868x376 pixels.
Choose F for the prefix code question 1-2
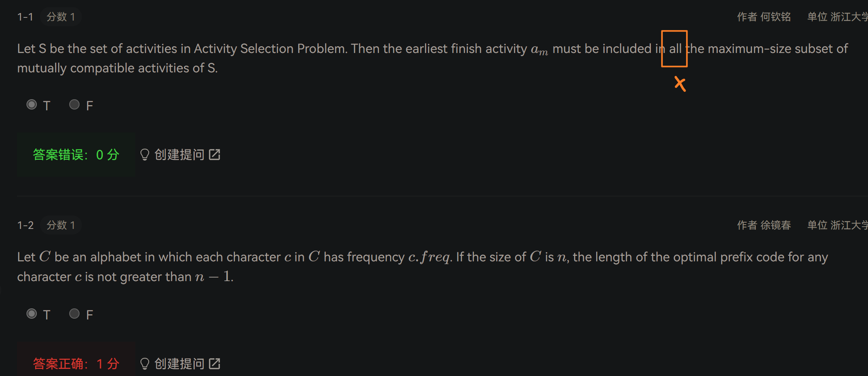pyautogui.click(x=74, y=314)
